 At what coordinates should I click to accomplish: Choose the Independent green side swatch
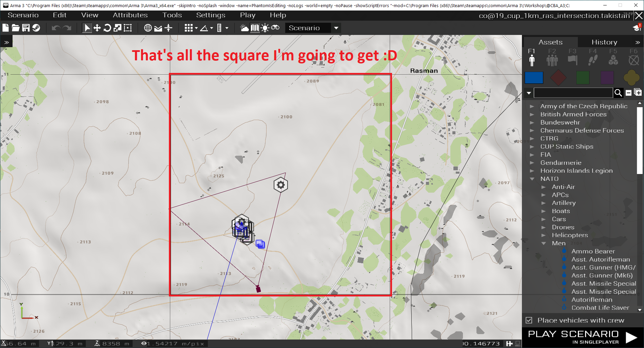point(583,78)
